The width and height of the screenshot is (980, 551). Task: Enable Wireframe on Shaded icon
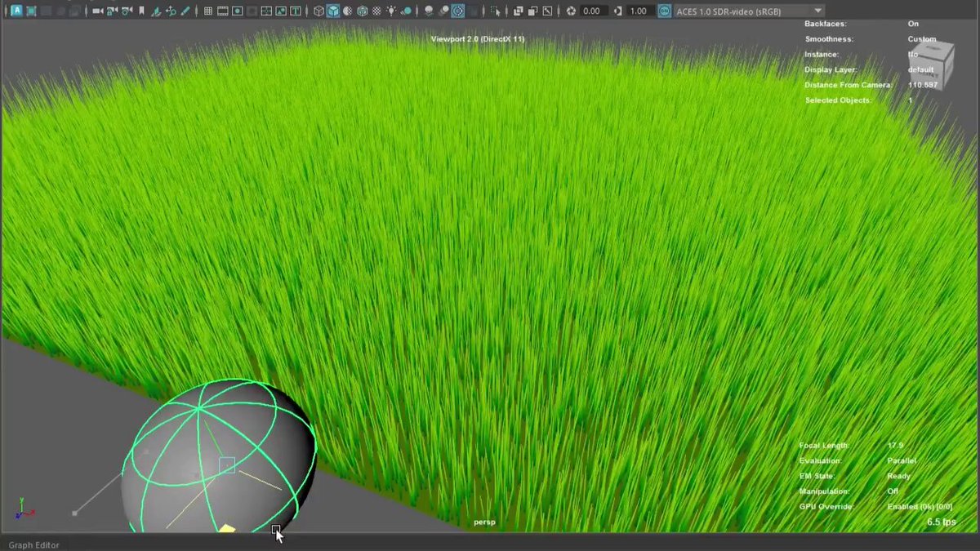tap(362, 11)
